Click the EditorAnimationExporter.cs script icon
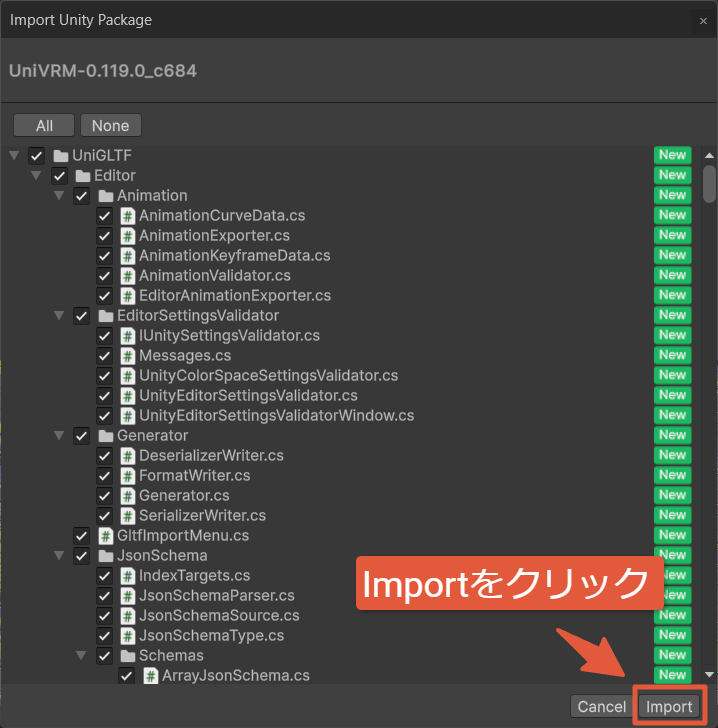 coord(128,296)
